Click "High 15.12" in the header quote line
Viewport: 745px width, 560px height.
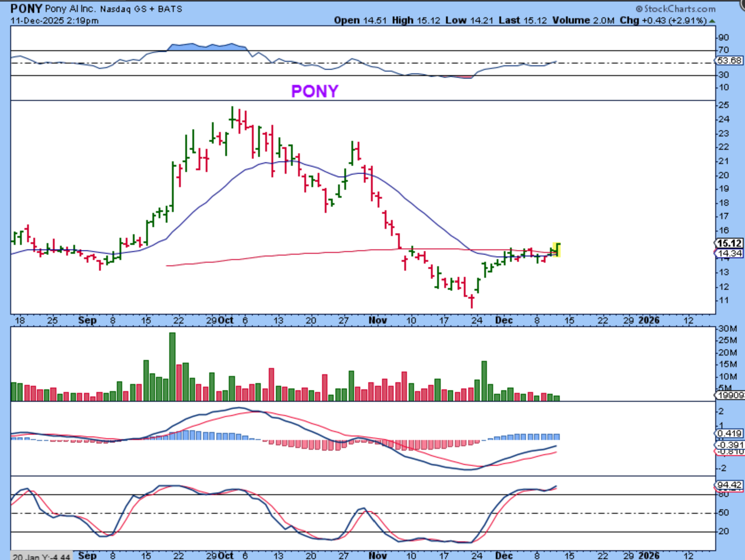[416, 20]
